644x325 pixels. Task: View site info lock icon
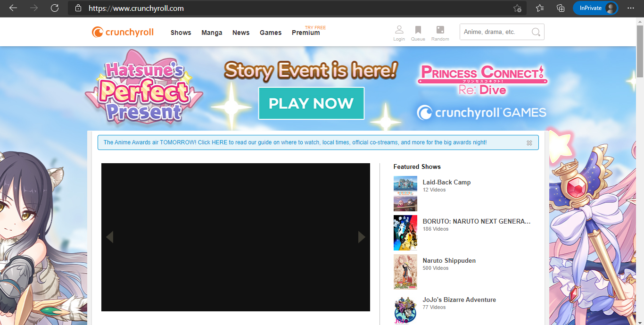[78, 8]
